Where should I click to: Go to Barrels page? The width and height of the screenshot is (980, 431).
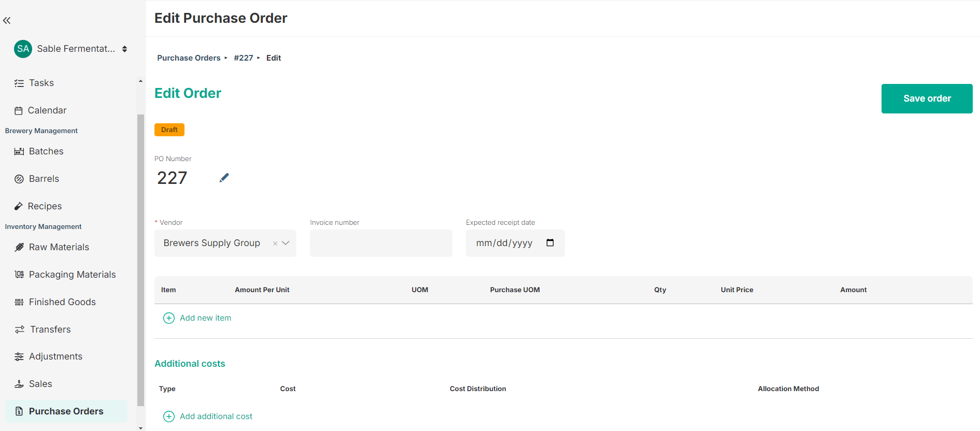(44, 179)
